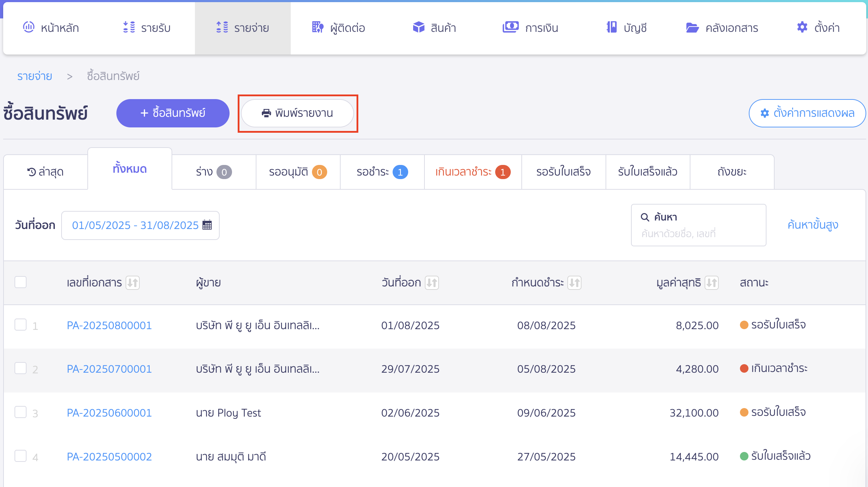Image resolution: width=868 pixels, height=487 pixels.
Task: Sort by เลขที่เอกสาร column arrows
Action: (x=133, y=283)
